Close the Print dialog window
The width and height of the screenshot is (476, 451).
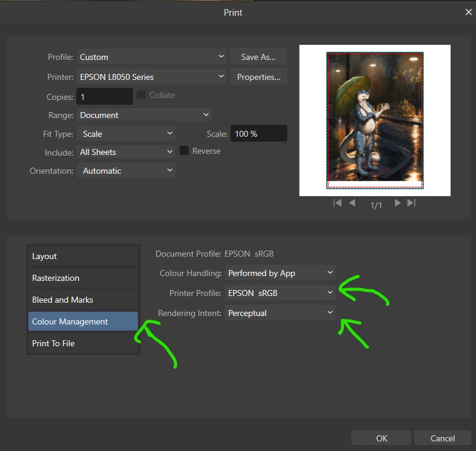coord(468,12)
